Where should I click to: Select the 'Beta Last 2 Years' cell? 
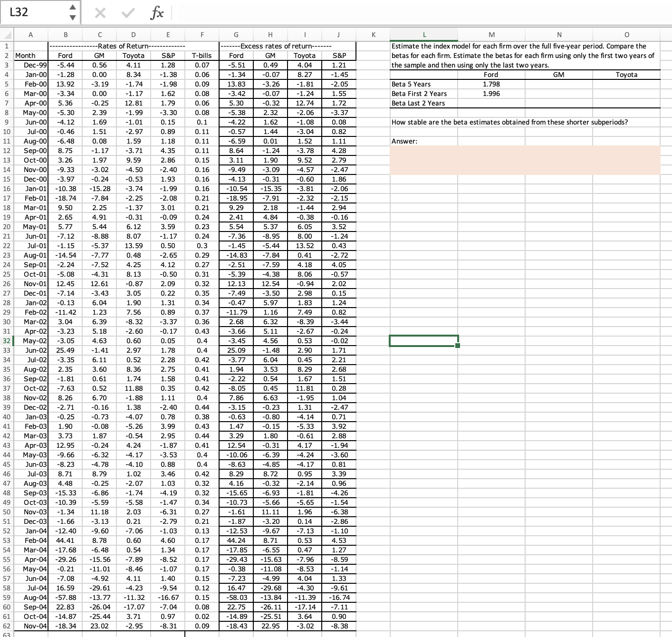[416, 103]
